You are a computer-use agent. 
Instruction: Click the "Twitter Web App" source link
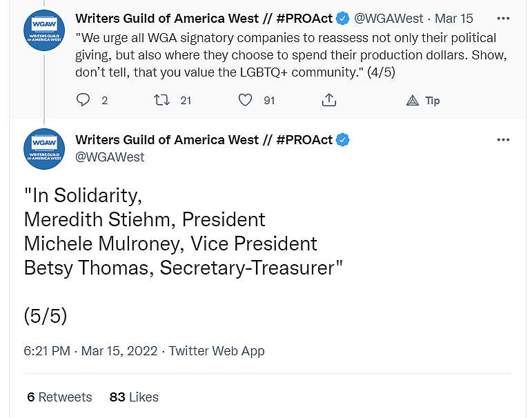pos(217,350)
